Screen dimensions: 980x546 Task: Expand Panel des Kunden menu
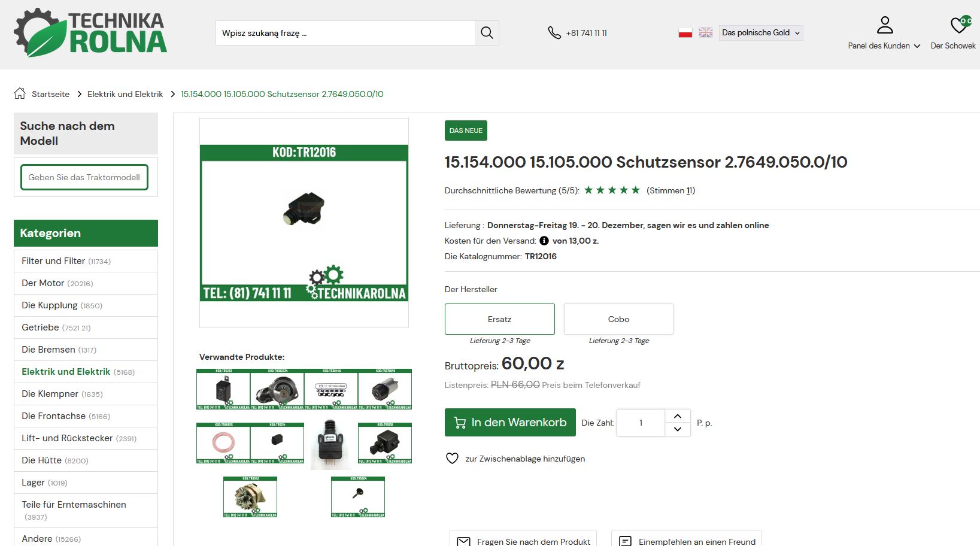pos(884,46)
